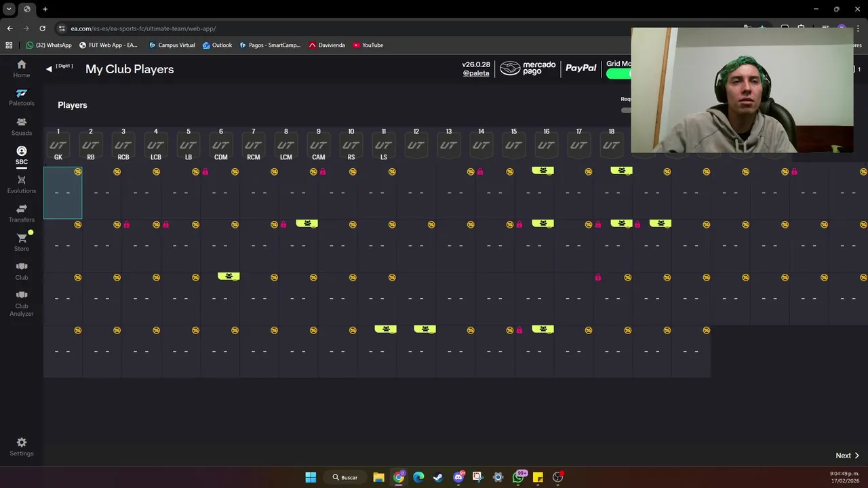The width and height of the screenshot is (868, 488).
Task: Open the Campus Virtual bookmark
Action: pos(172,45)
